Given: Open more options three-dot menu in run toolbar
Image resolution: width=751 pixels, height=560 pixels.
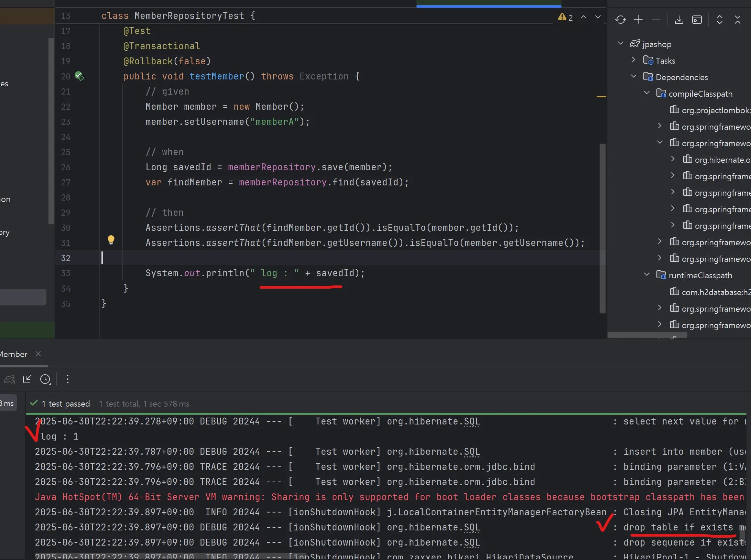Looking at the screenshot, I should tap(68, 379).
